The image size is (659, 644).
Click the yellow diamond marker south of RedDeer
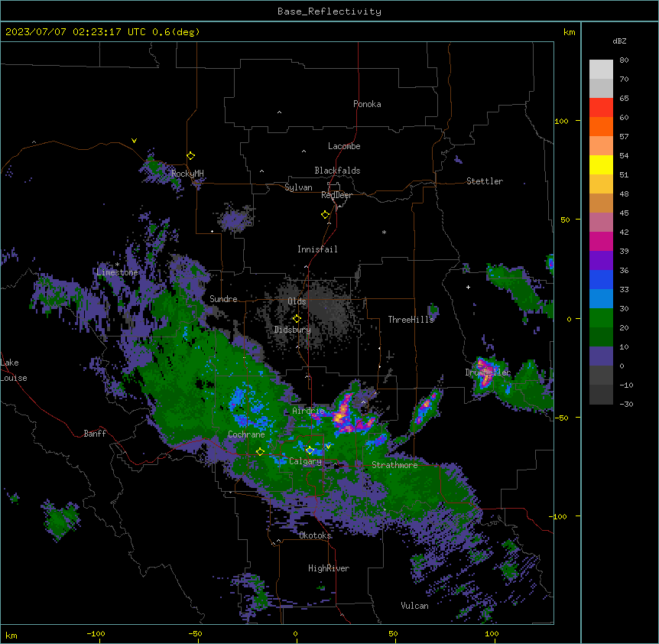[x=326, y=215]
